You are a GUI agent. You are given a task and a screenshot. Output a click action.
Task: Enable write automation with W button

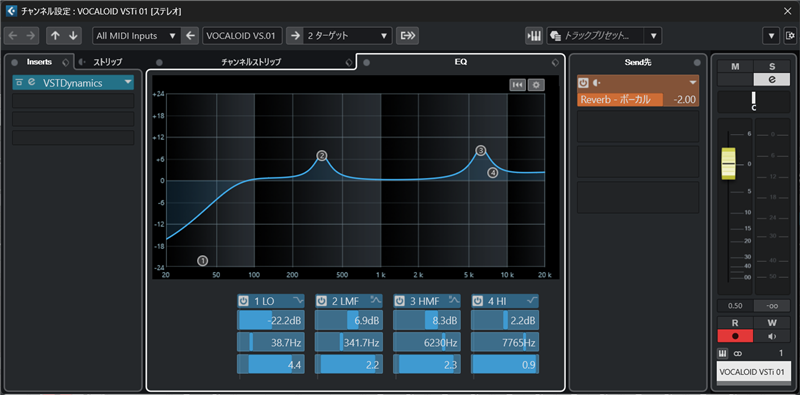click(x=771, y=323)
